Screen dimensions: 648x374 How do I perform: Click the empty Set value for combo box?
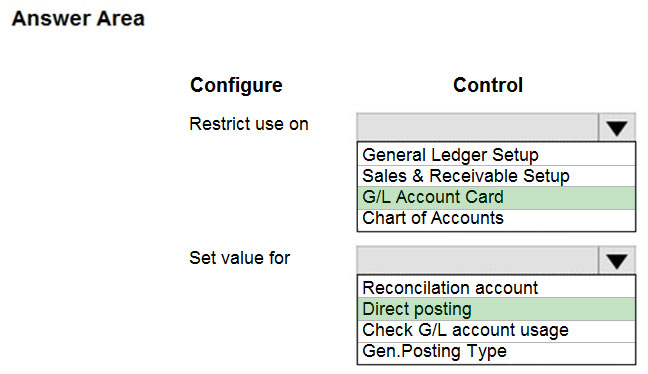click(x=478, y=260)
